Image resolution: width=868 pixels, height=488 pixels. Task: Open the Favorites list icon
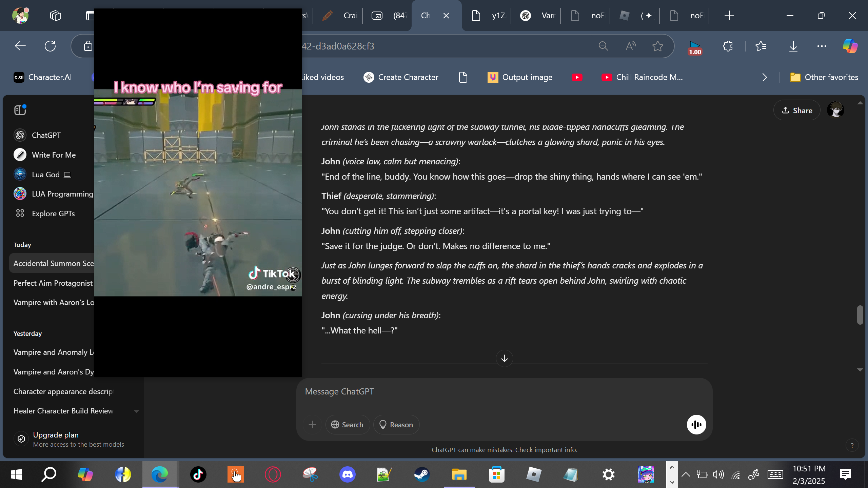pos(761,46)
